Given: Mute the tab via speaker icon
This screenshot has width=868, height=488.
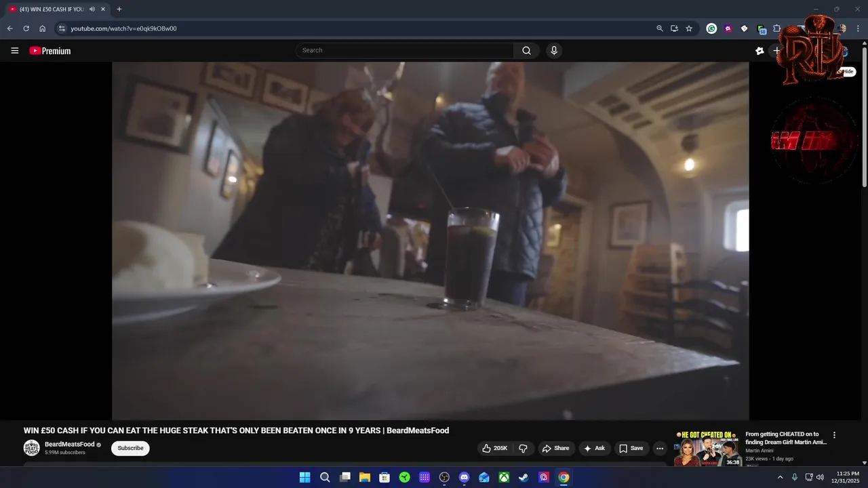Looking at the screenshot, I should point(92,9).
